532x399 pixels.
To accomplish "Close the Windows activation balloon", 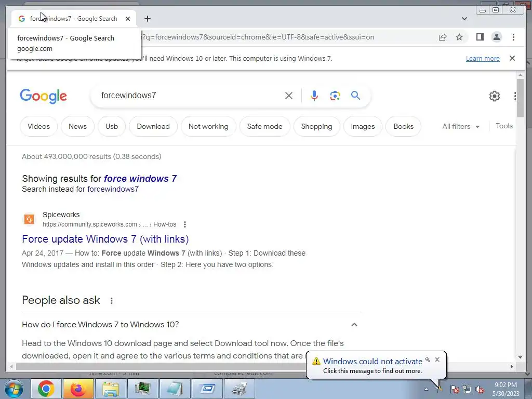I will (x=437, y=360).
